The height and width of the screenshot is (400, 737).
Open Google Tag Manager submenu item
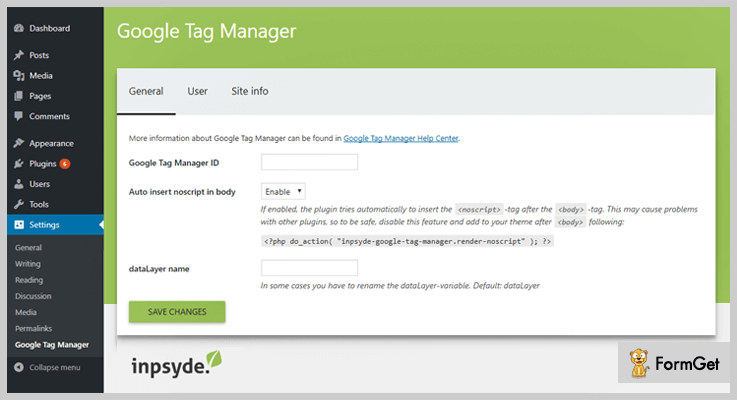coord(52,345)
